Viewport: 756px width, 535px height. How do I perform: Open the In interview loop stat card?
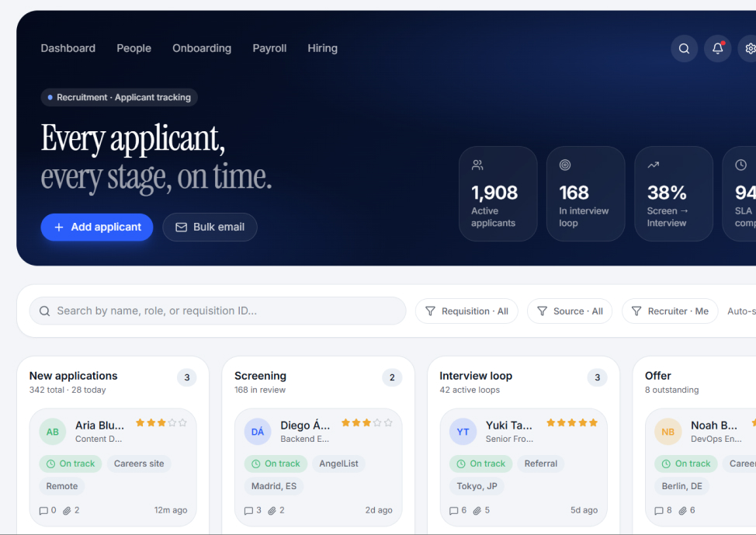[586, 194]
